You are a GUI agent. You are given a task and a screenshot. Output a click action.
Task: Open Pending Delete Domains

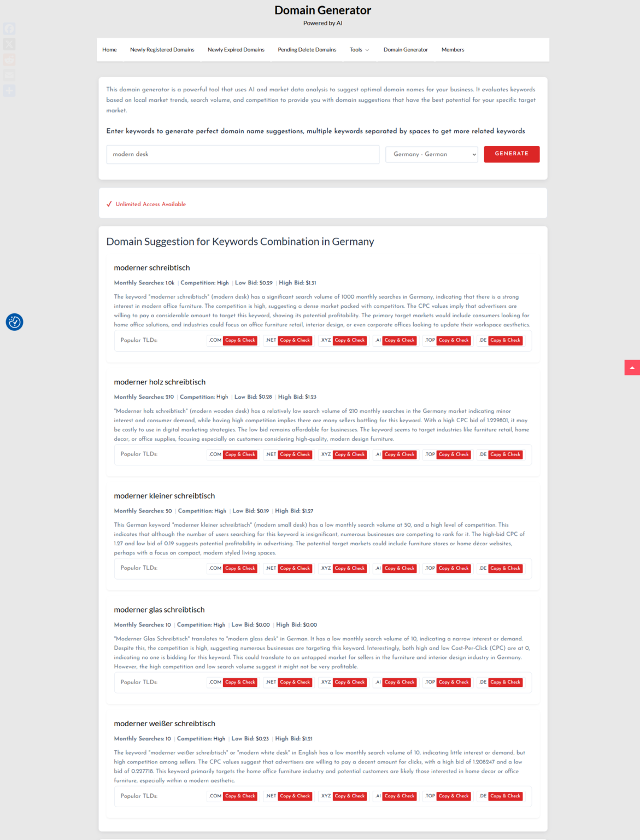(x=307, y=50)
